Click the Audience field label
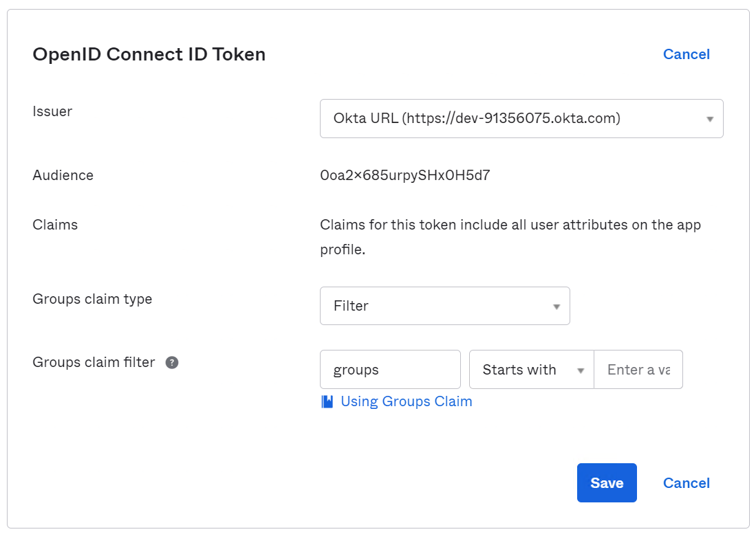The width and height of the screenshot is (756, 534). pyautogui.click(x=63, y=175)
